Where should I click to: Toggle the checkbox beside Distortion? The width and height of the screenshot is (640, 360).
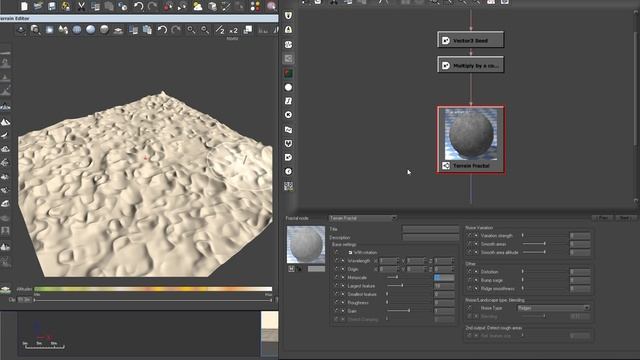click(469, 271)
